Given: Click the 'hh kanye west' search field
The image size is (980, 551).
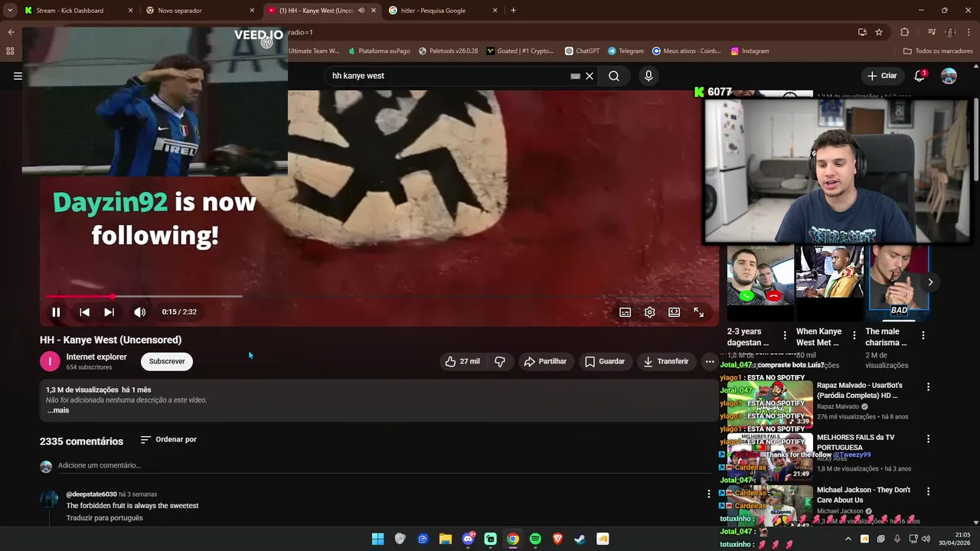Looking at the screenshot, I should point(448,76).
